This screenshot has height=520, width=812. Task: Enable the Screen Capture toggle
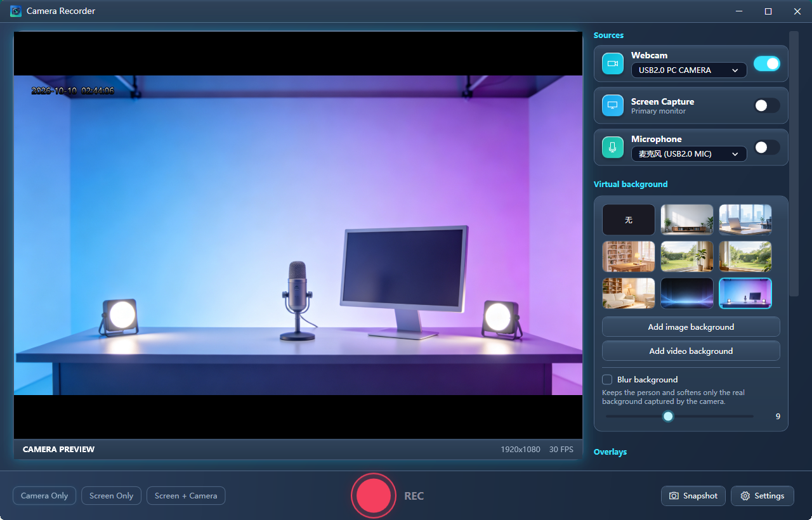pyautogui.click(x=767, y=105)
